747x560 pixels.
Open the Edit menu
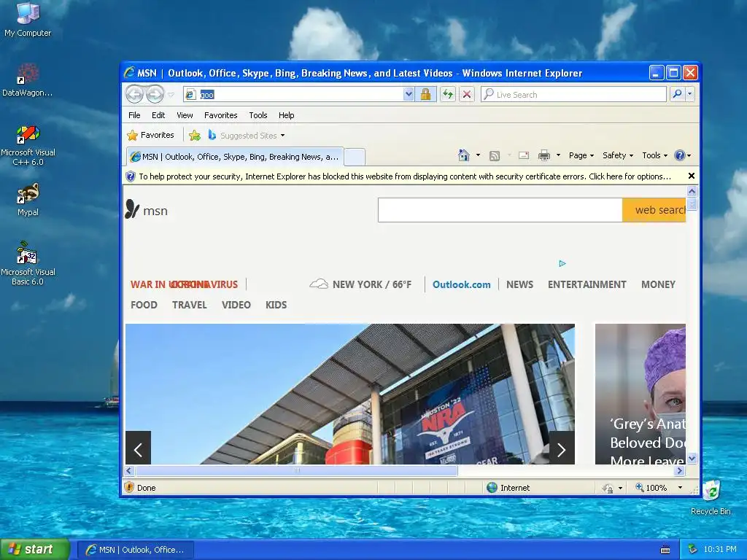158,115
